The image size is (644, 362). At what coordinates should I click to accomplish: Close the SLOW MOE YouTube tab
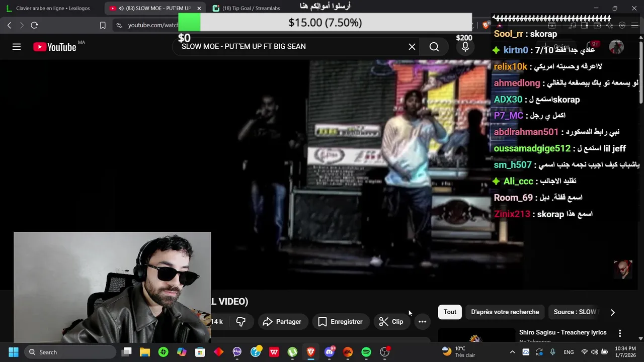199,9
